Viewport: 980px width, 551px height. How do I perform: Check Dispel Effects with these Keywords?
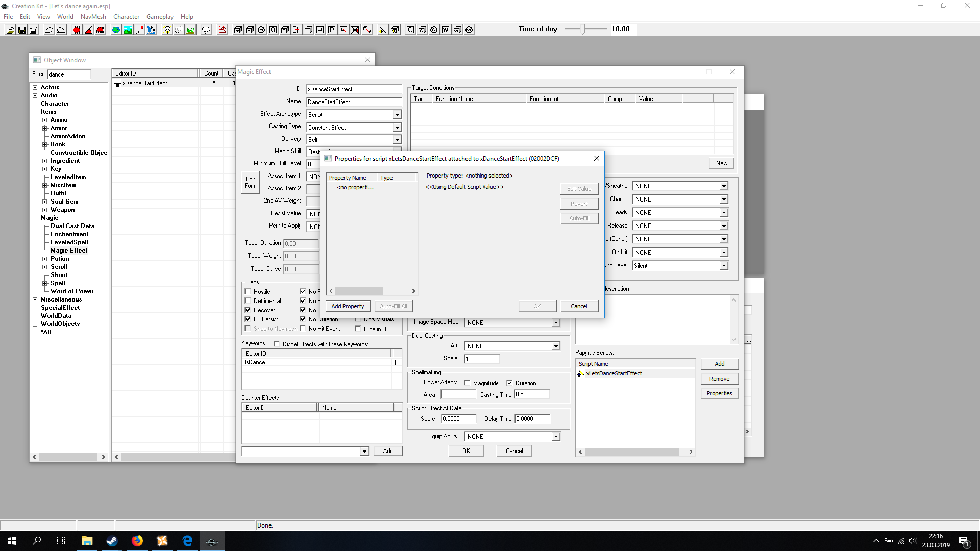(277, 344)
